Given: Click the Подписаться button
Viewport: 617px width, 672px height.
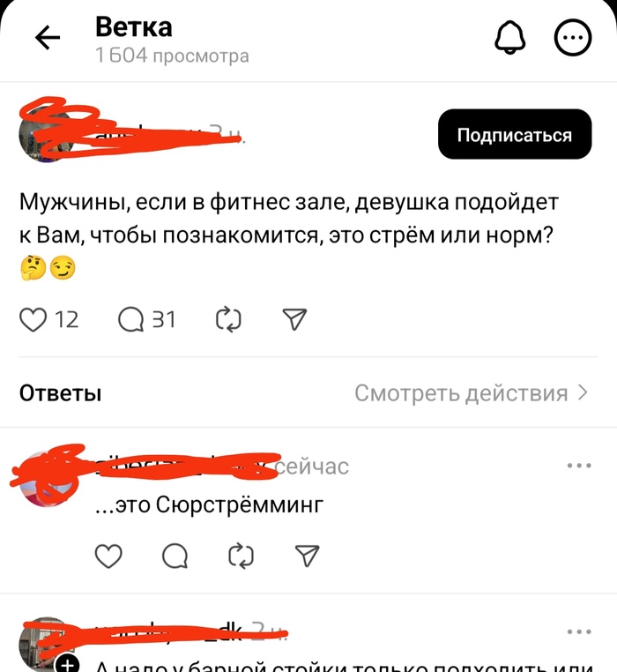Looking at the screenshot, I should (515, 134).
